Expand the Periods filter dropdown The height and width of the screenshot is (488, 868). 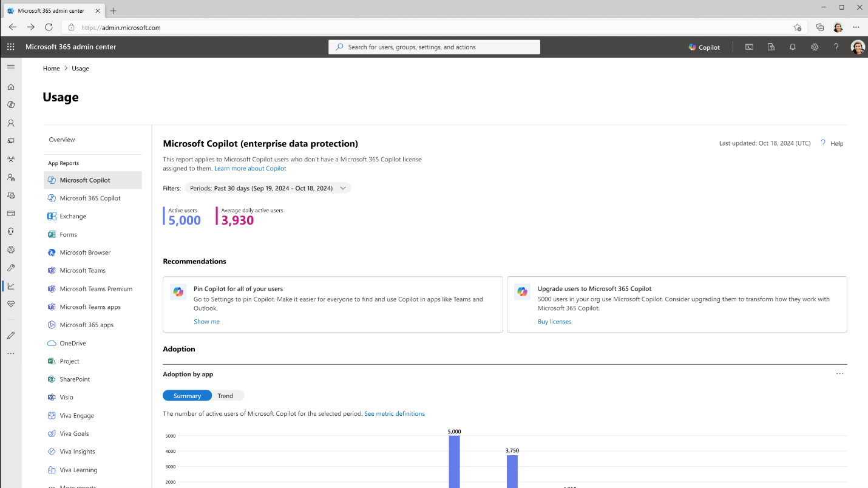(268, 188)
